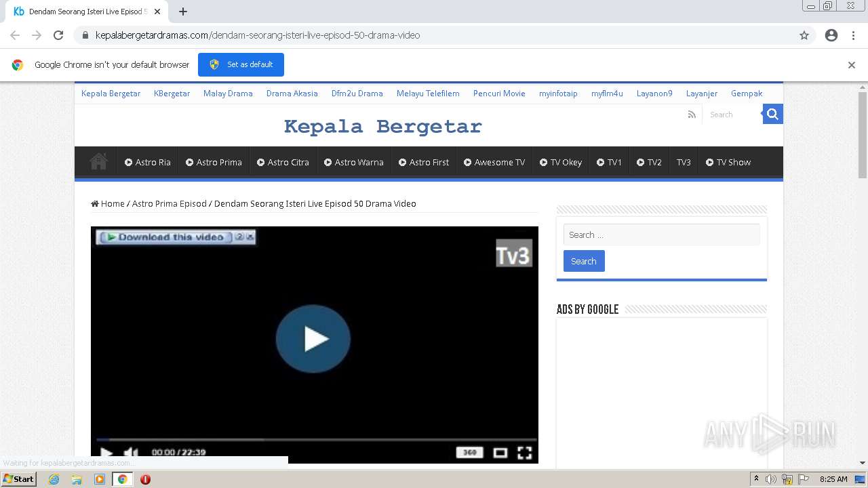Follow the KBergetar top link
868x488 pixels.
(x=172, y=94)
